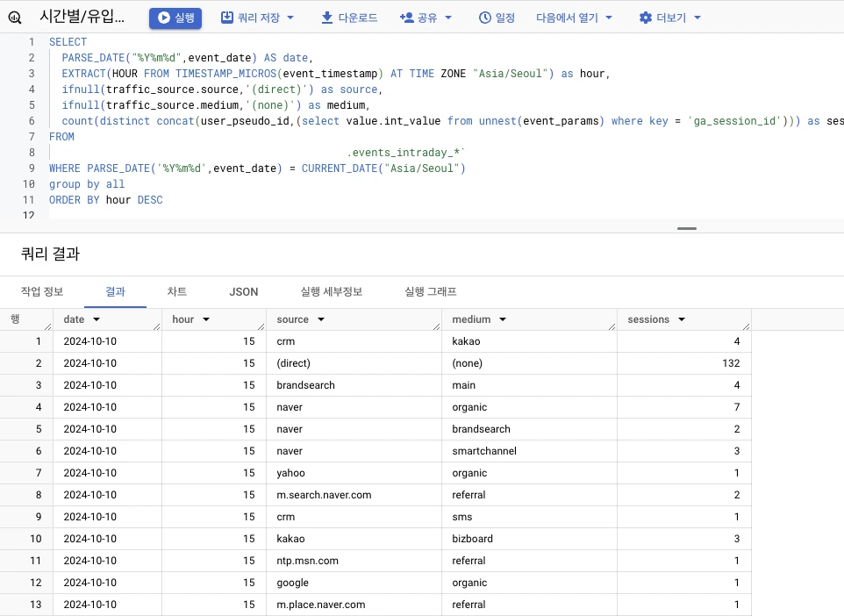Switch to the 작업 정보 tab
The width and height of the screenshot is (844, 616).
point(42,292)
